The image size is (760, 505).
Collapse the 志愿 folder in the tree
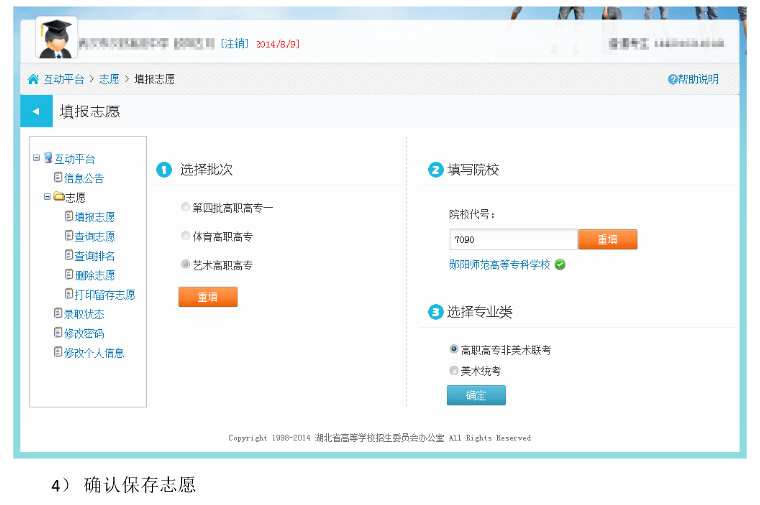[47, 197]
